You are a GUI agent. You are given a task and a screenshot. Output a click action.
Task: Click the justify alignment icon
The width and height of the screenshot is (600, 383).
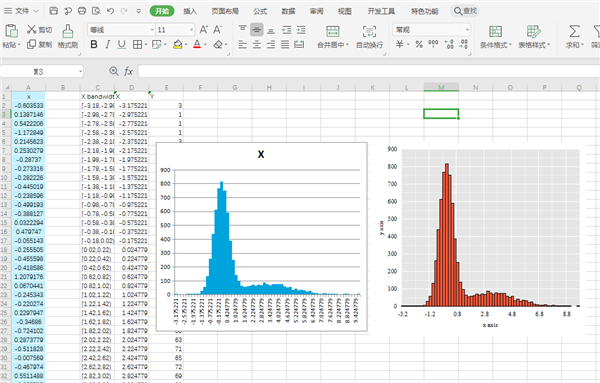tap(285, 45)
